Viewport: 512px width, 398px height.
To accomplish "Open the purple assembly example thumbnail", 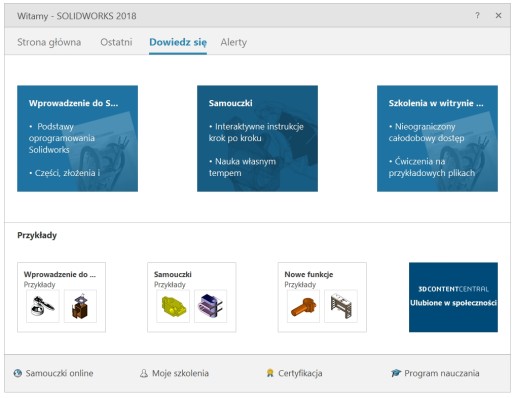I will click(x=210, y=306).
